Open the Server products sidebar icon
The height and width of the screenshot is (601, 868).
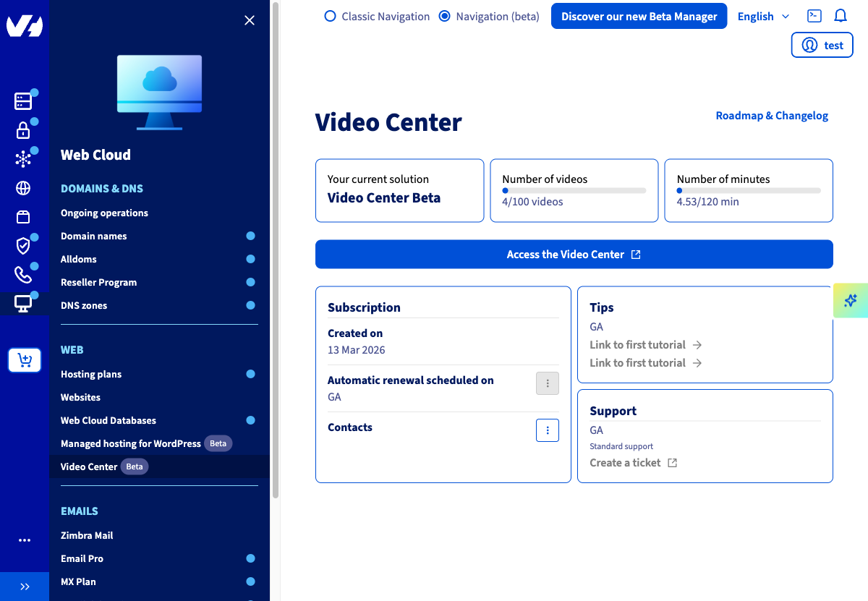point(24,101)
